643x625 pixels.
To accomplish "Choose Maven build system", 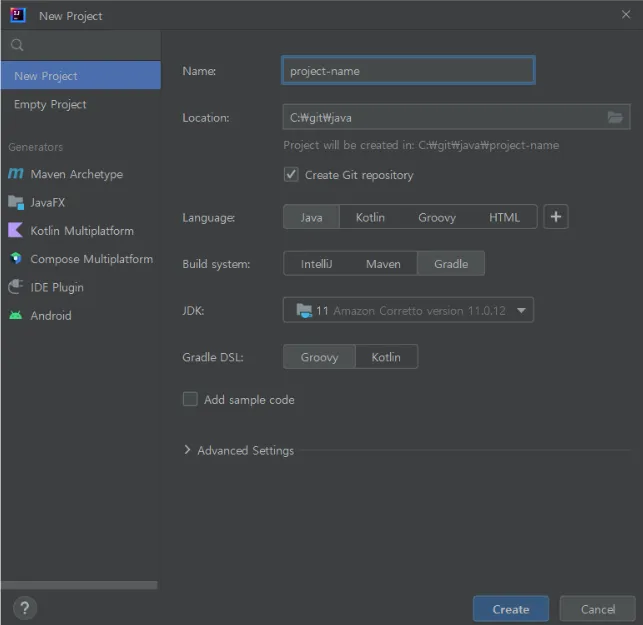I will pyautogui.click(x=383, y=264).
